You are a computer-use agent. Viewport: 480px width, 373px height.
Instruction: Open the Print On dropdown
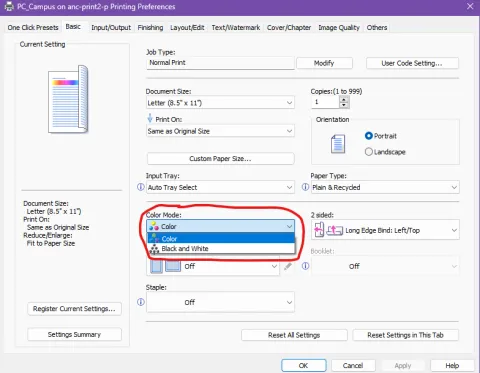220,131
